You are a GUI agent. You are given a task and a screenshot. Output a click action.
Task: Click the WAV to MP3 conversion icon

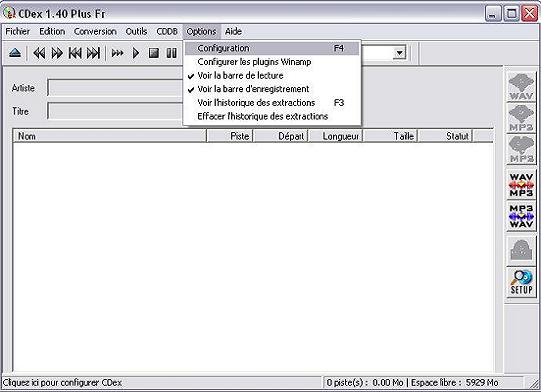coord(521,185)
